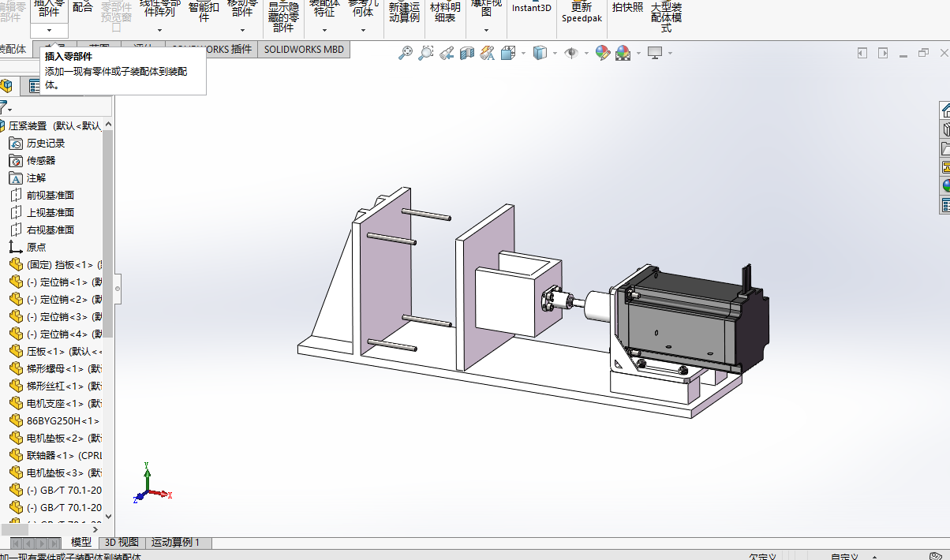Image resolution: width=950 pixels, height=560 pixels.
Task: Open the Edit Appearance color ball icon
Action: [603, 53]
